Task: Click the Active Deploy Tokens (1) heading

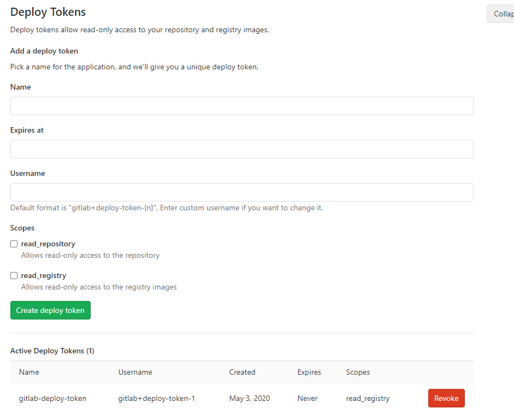Action: (52, 351)
